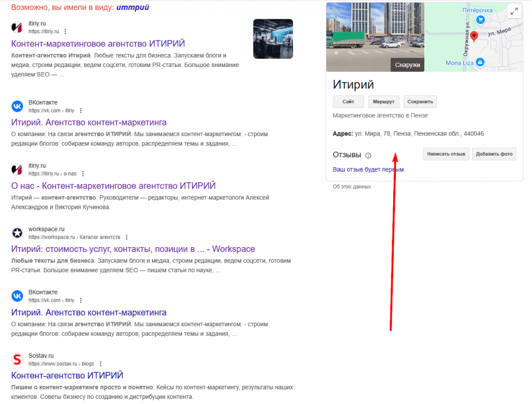Click the red location pin on map
Viewport: 532px width, 404px height.
pyautogui.click(x=474, y=36)
